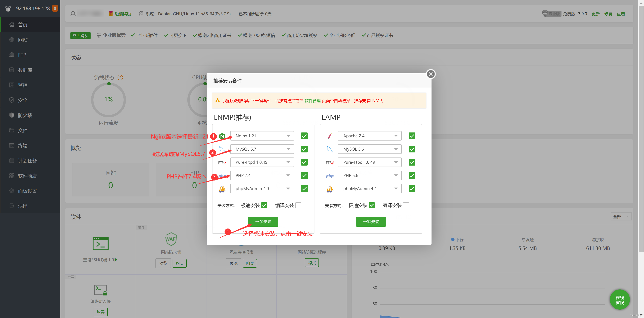The height and width of the screenshot is (318, 644).
Task: Open the MySQL 5.7 version dropdown
Action: [262, 149]
